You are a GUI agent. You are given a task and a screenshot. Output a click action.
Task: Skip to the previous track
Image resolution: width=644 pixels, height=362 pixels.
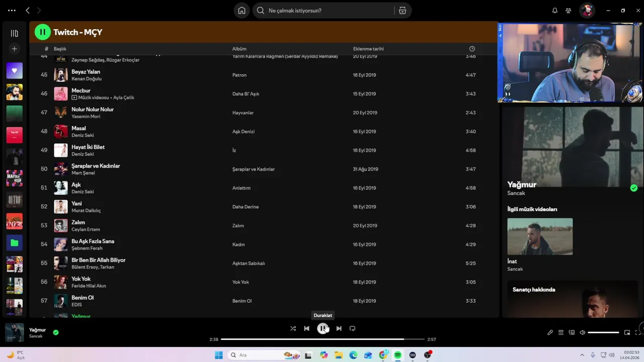pyautogui.click(x=306, y=328)
